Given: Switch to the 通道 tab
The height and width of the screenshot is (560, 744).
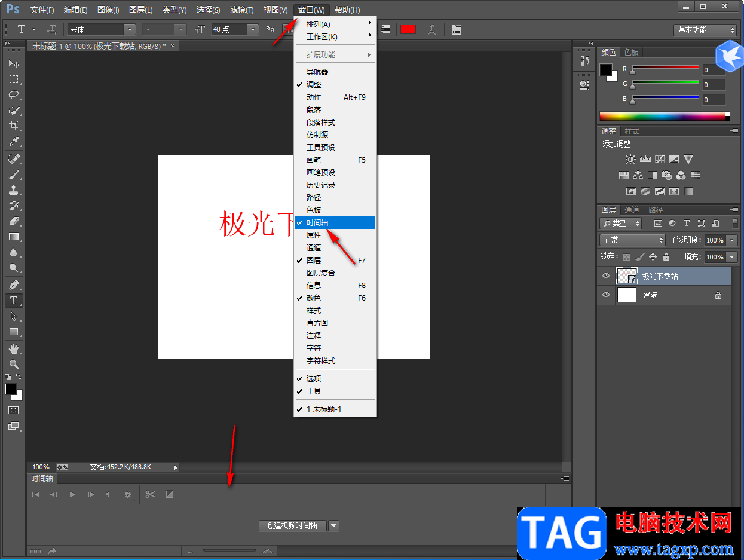Looking at the screenshot, I should click(x=632, y=210).
